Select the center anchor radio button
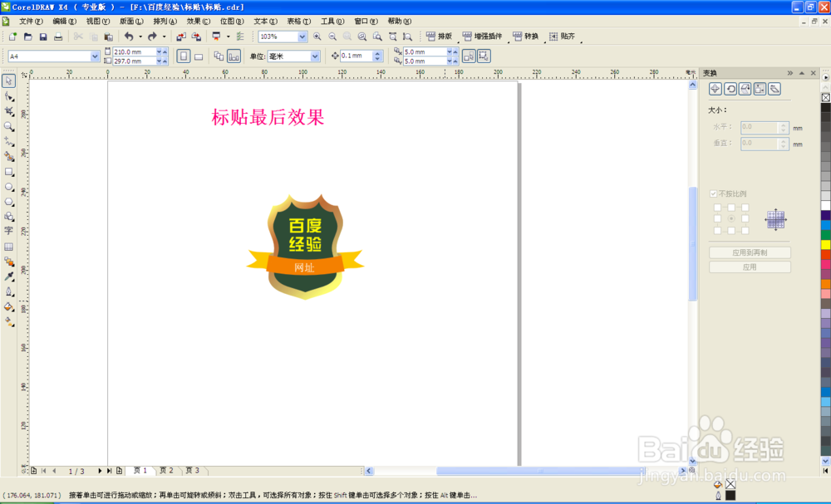The height and width of the screenshot is (504, 831). (x=730, y=218)
